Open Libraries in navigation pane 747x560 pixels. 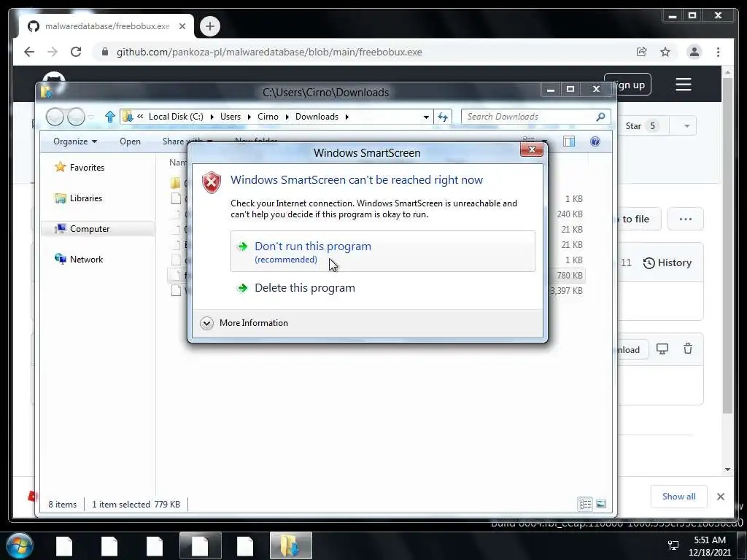pyautogui.click(x=86, y=198)
